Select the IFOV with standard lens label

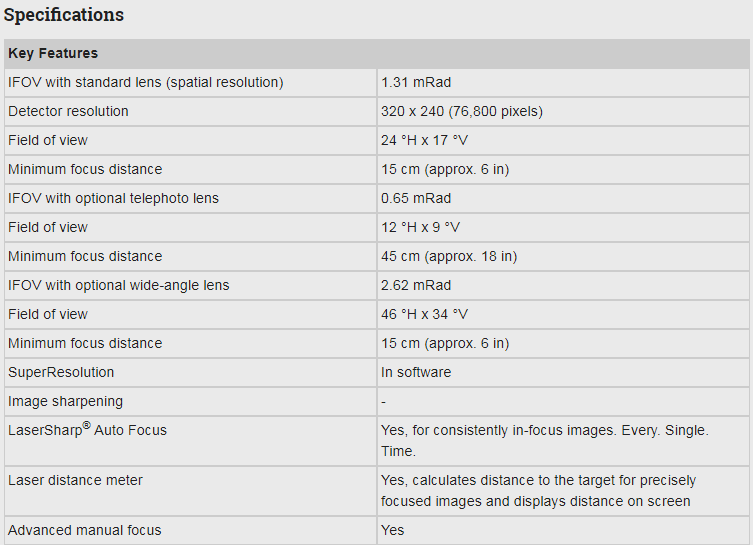[146, 82]
